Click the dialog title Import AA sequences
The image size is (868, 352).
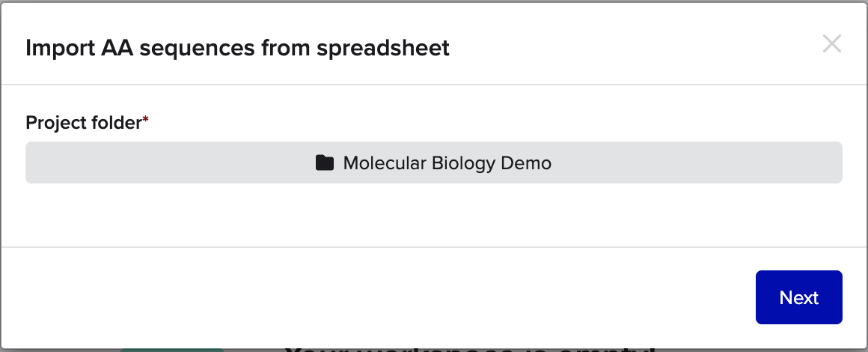pyautogui.click(x=237, y=48)
